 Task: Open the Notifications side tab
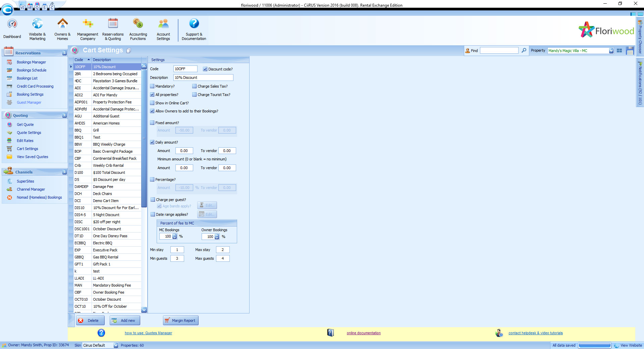point(640,83)
